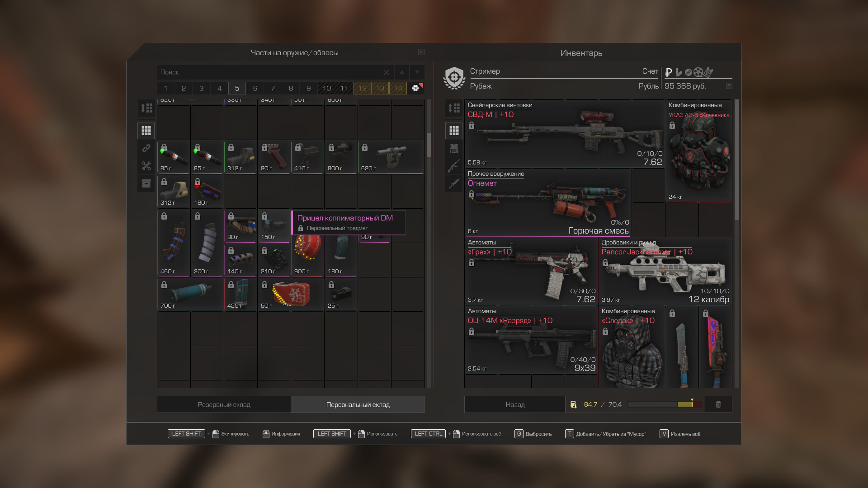Select the link filter icon in storage sidebar

point(146,148)
